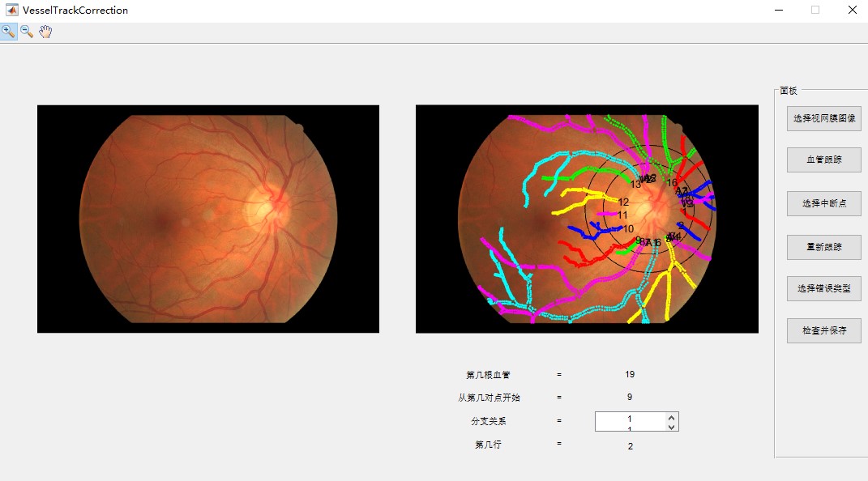Click the down arrow of 分支关系 selector
The width and height of the screenshot is (868, 481).
tap(672, 426)
